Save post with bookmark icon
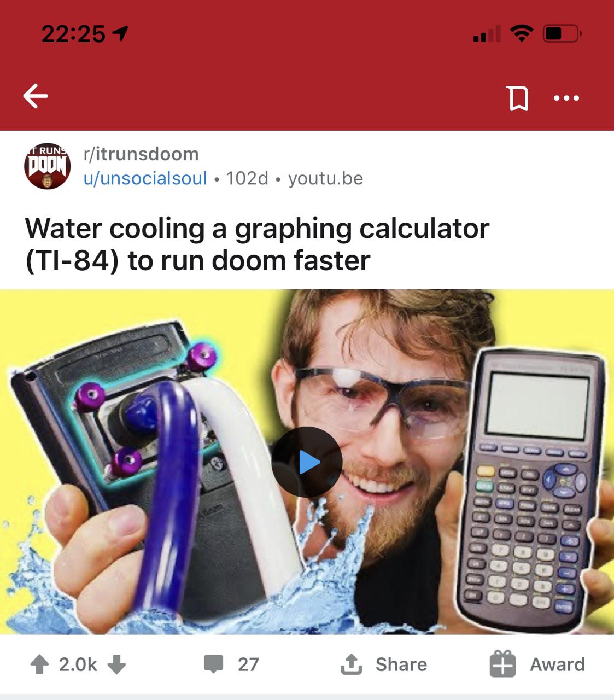 (x=518, y=98)
